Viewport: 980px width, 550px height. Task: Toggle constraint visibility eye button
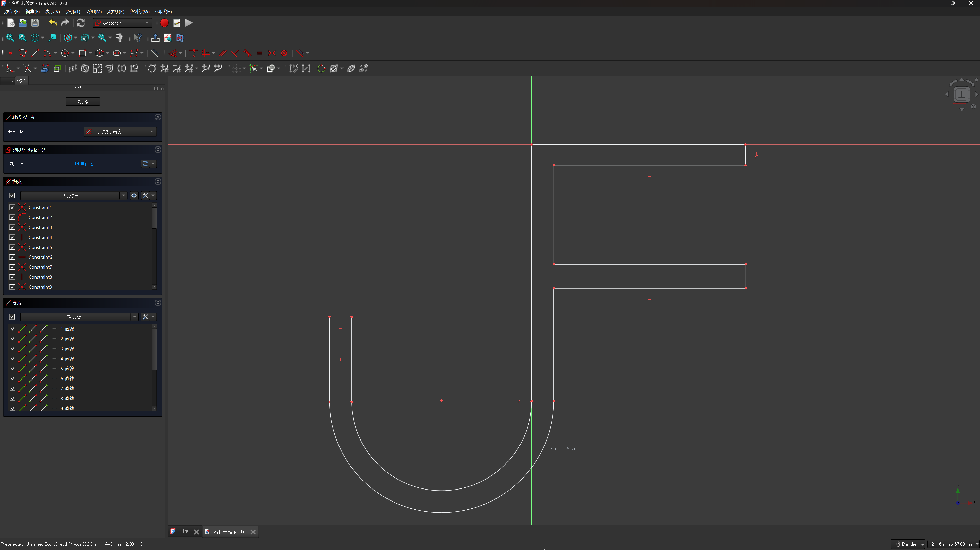point(134,195)
